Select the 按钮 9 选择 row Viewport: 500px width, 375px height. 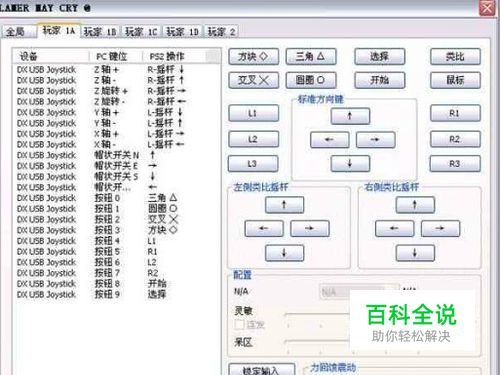(x=116, y=294)
